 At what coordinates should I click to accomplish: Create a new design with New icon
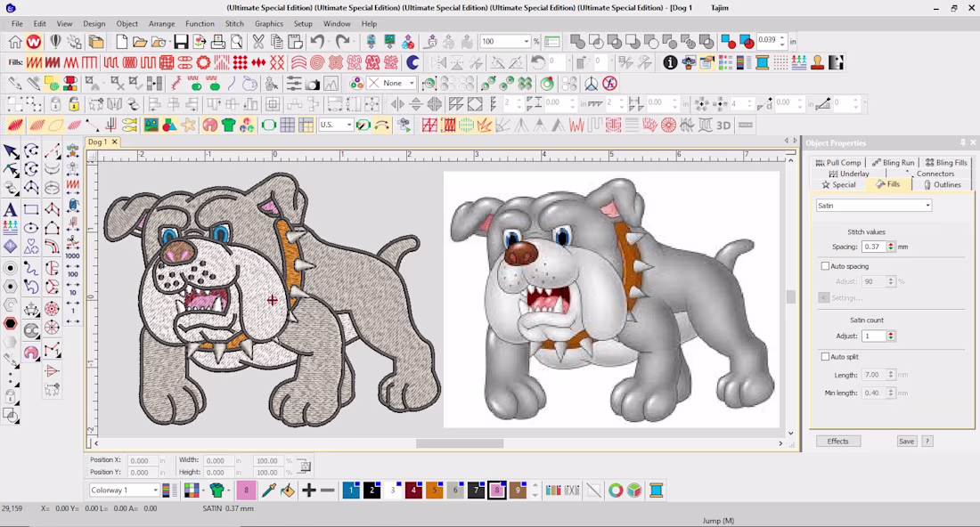point(121,42)
